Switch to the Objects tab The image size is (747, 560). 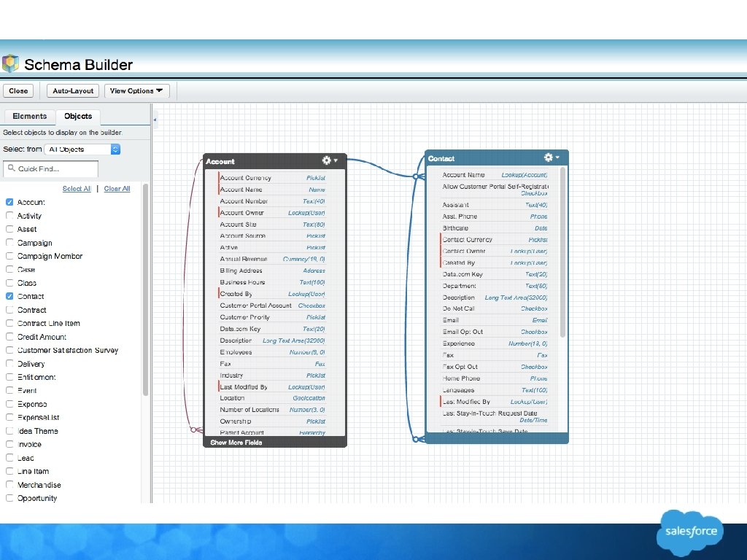point(78,116)
